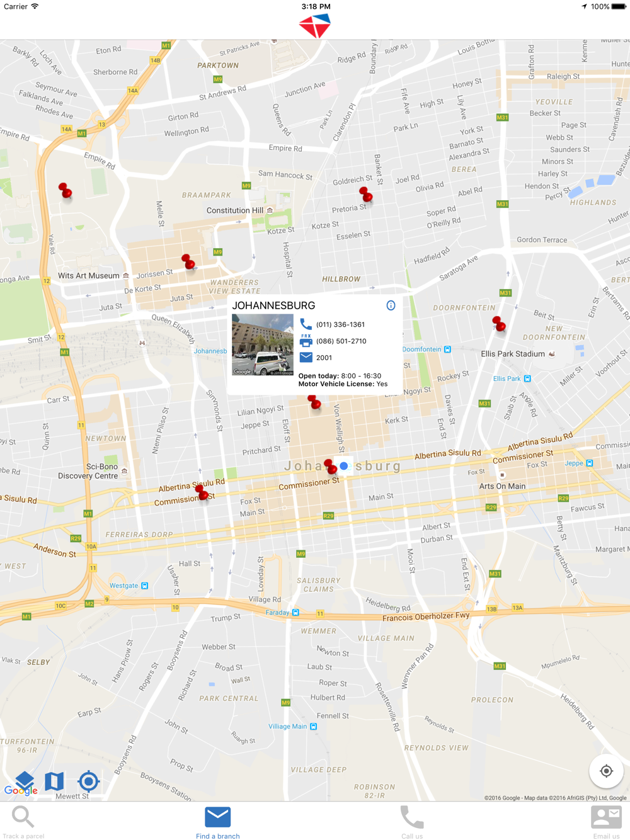Tap the fax icon beside (086) 501-2710
The height and width of the screenshot is (840, 630).
pyautogui.click(x=306, y=341)
